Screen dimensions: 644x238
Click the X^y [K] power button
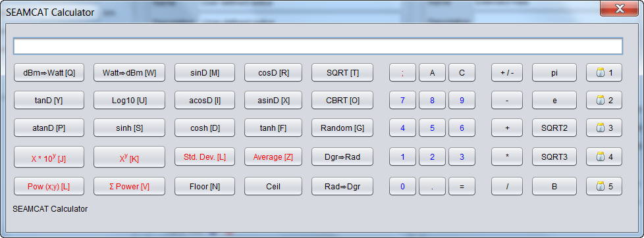[129, 156]
